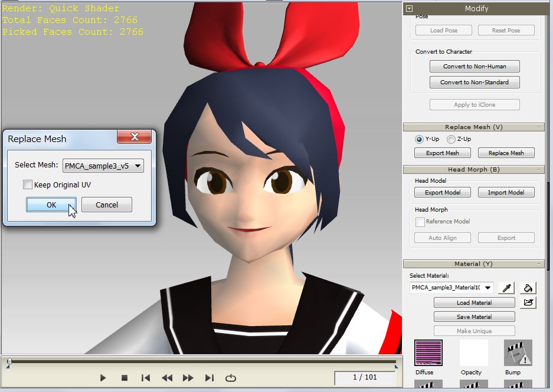Click Import Model under Head Model

coord(506,192)
